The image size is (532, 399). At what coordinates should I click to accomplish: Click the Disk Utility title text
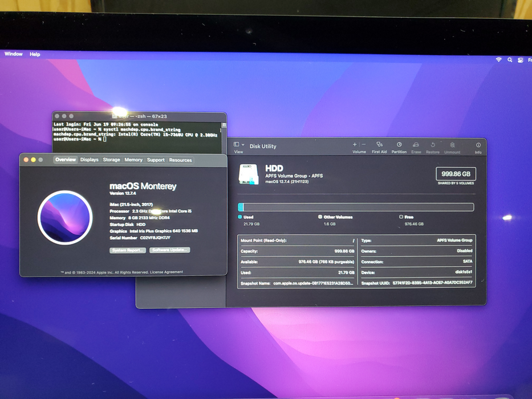coord(263,146)
